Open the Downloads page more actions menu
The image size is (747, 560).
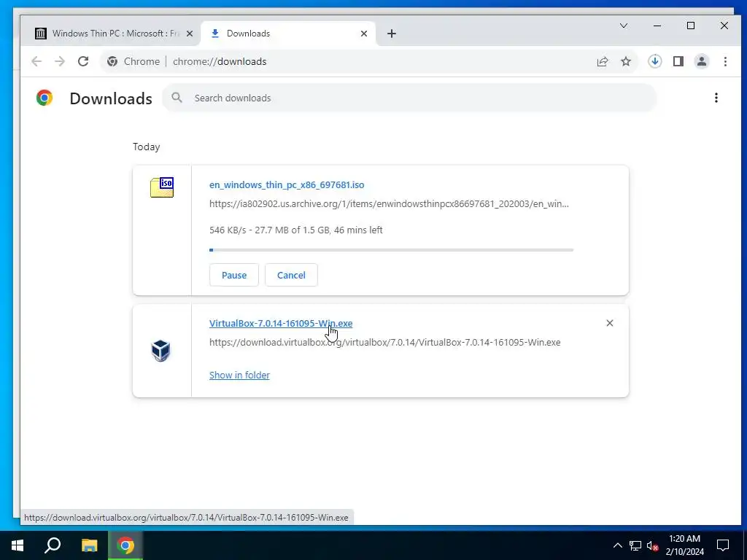[716, 98]
